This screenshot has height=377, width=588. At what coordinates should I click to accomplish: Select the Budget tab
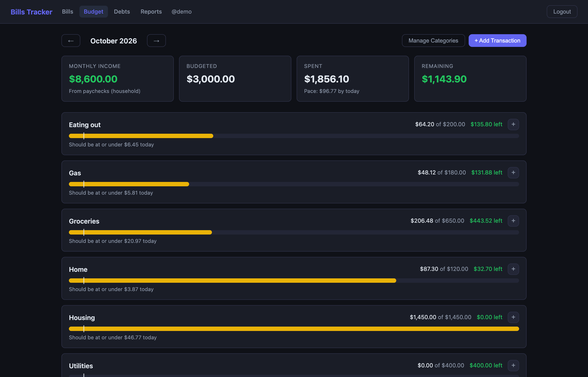coord(94,11)
